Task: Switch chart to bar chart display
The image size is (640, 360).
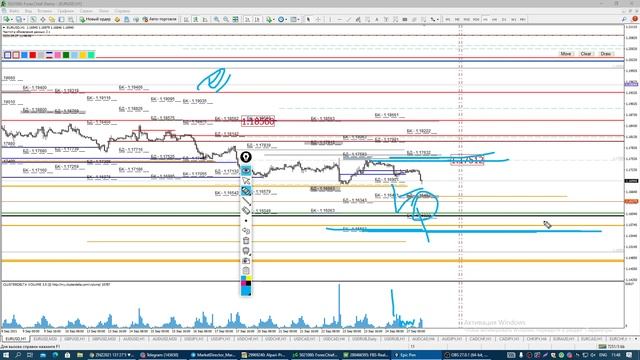Action: pyautogui.click(x=186, y=19)
